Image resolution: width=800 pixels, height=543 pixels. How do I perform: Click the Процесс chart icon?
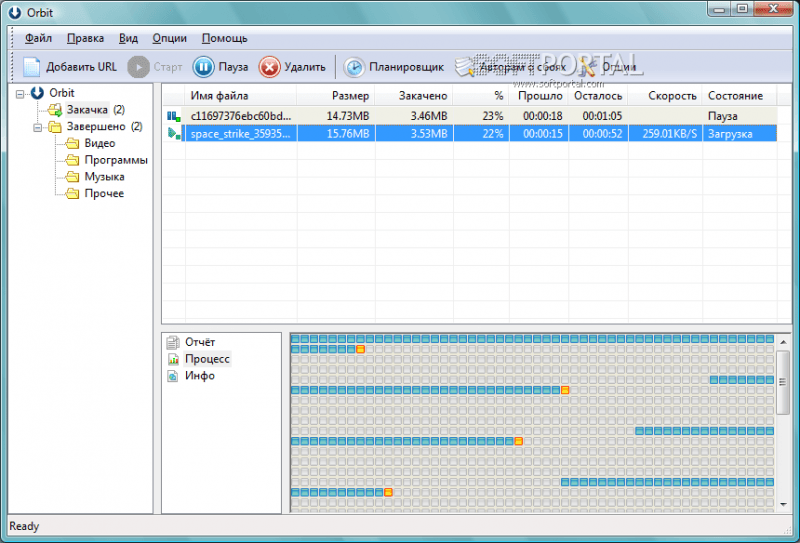(173, 359)
